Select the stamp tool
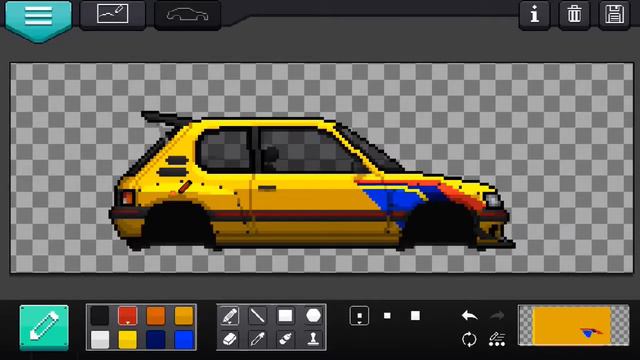Viewport: 640px width, 360px height. coord(313,339)
